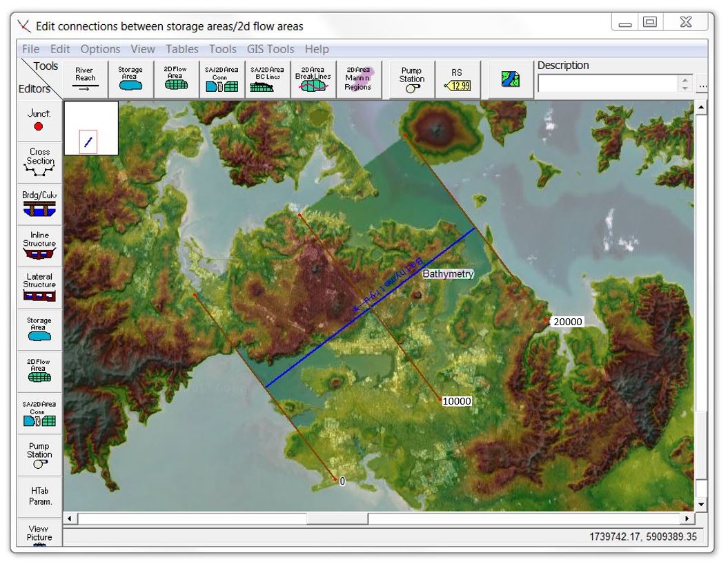Click the horizontal scrollbar thumb

[x=337, y=519]
